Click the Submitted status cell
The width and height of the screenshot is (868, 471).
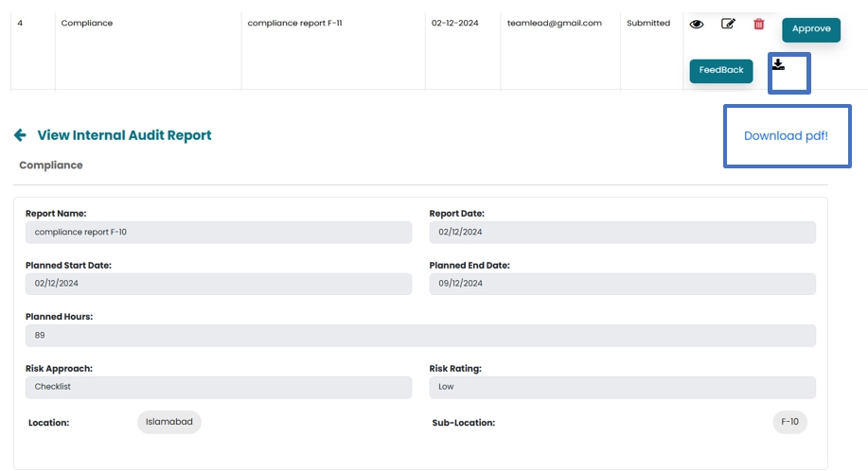click(x=648, y=24)
